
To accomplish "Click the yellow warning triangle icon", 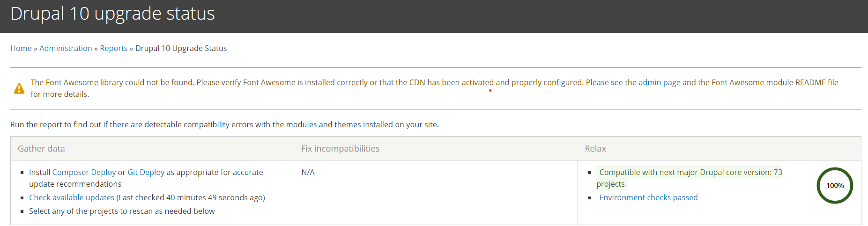I will pos(19,88).
